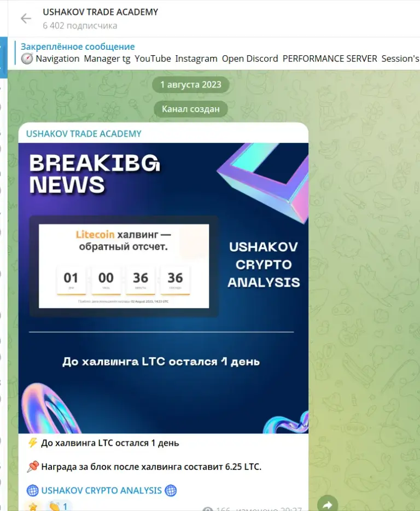Open the USHAKOV CRYPTO ANALYSIS link
Screen dimensions: 420x511
pyautogui.click(x=101, y=490)
